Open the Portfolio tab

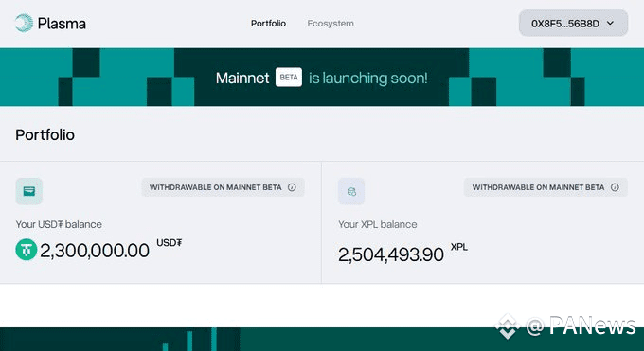coord(268,24)
